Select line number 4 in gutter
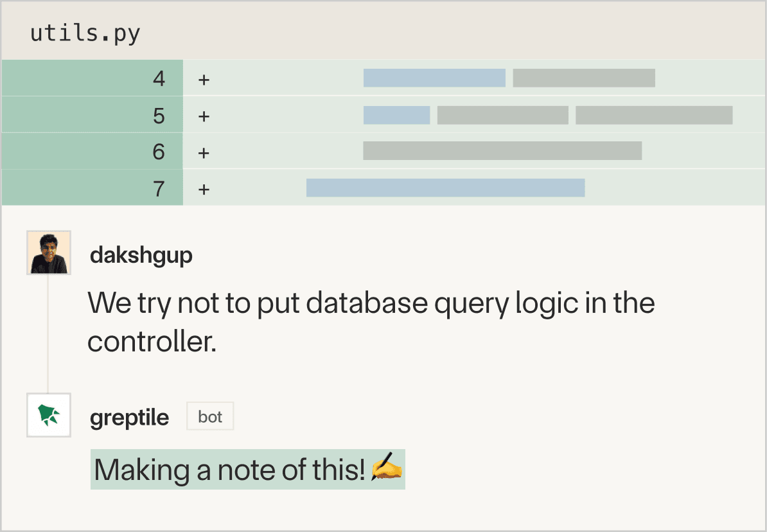767x532 pixels. pyautogui.click(x=159, y=79)
